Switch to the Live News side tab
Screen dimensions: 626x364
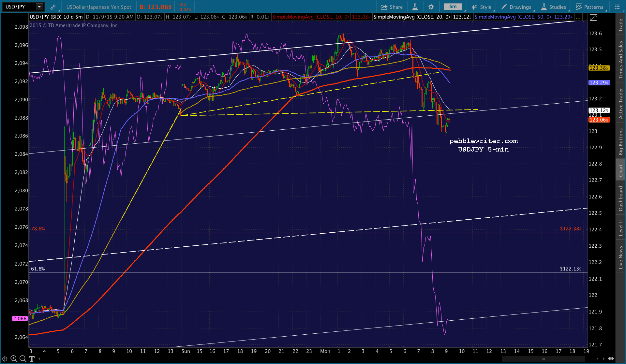[620, 257]
